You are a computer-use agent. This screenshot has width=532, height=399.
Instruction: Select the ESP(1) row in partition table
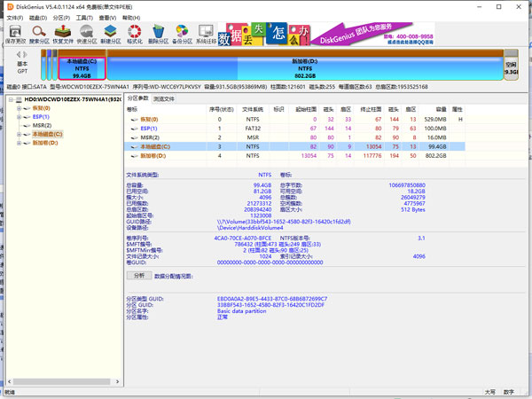click(x=151, y=128)
